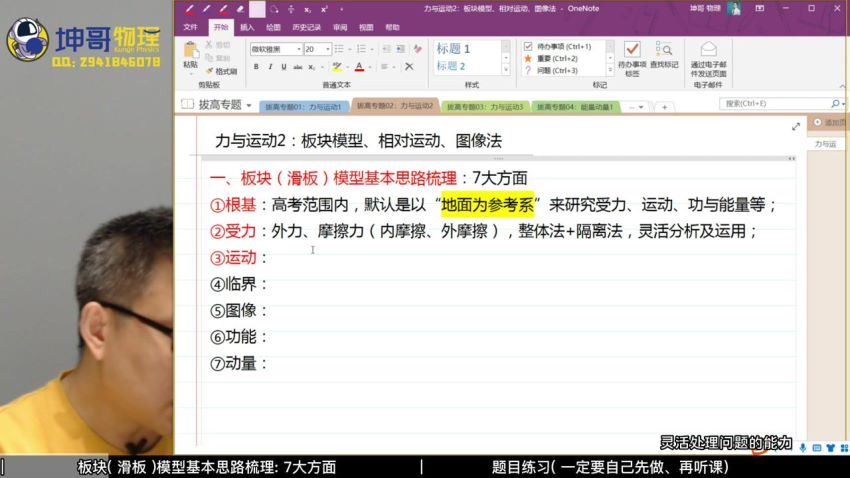
Task: Toggle italic formatting
Action: tap(270, 67)
